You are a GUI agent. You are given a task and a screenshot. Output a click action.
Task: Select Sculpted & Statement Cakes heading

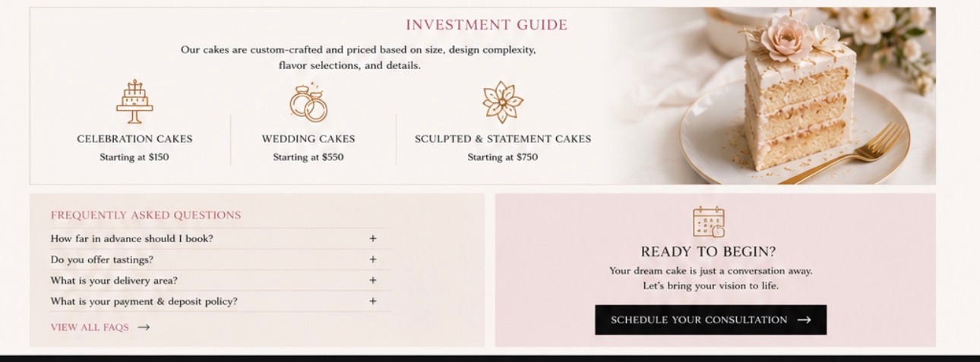[x=503, y=139]
